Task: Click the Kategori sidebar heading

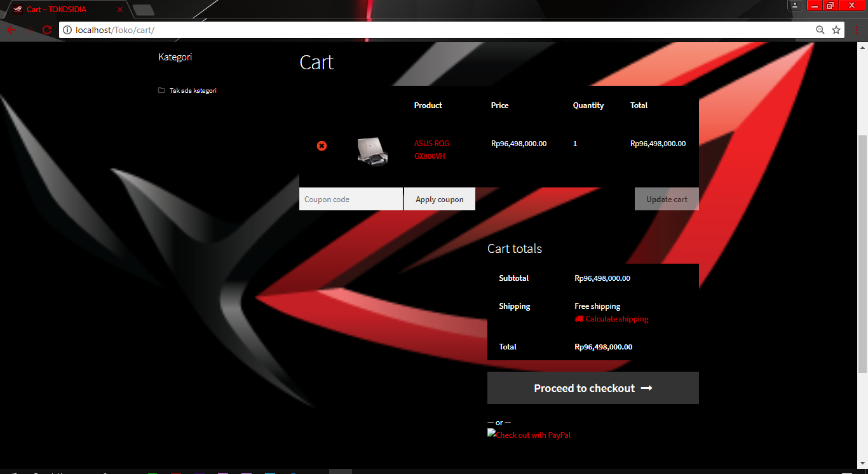Action: point(175,57)
